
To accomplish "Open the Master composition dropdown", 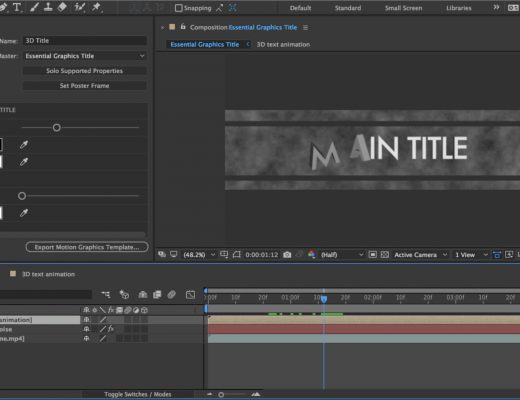I will pos(85,56).
